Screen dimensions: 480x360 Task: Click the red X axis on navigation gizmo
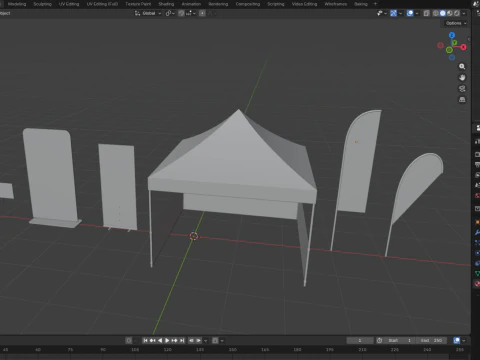click(x=463, y=47)
